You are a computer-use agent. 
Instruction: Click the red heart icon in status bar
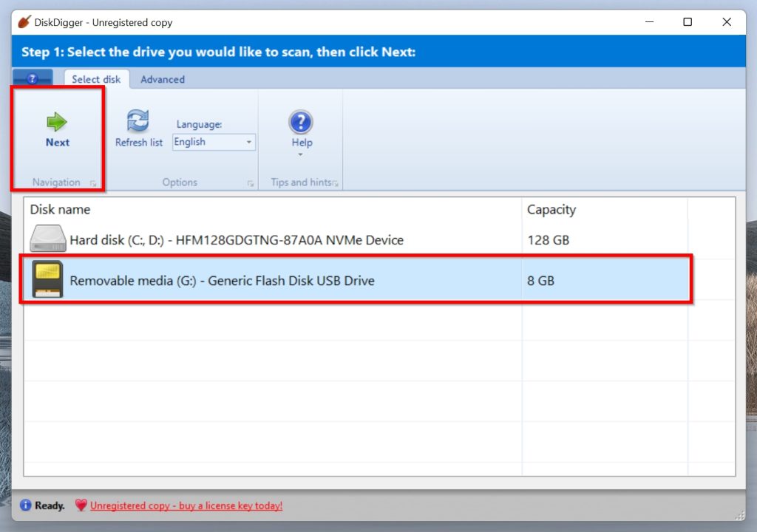pos(81,506)
